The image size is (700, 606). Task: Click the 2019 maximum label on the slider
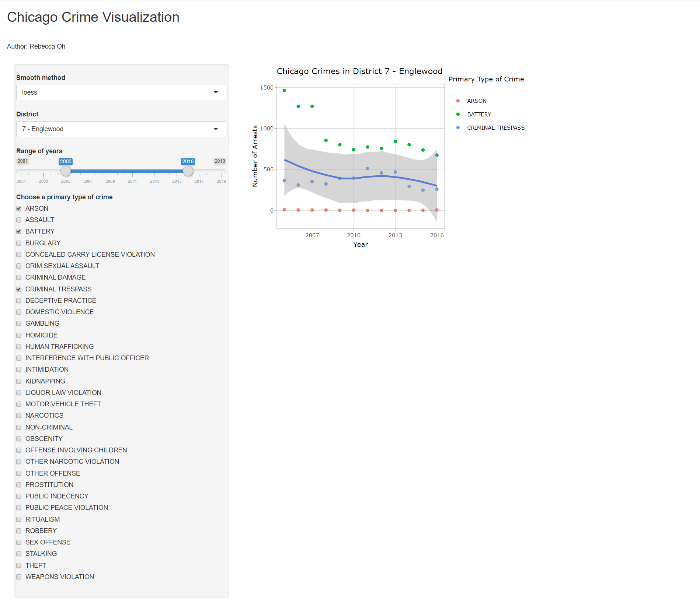[220, 161]
